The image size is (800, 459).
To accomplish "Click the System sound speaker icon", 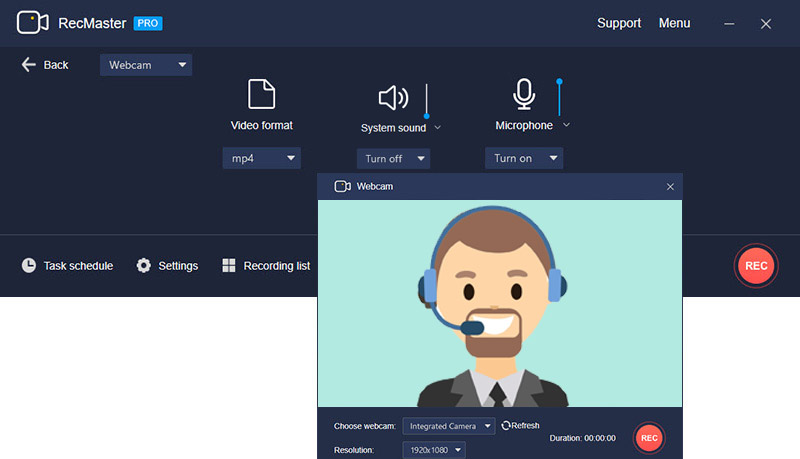I will click(393, 97).
